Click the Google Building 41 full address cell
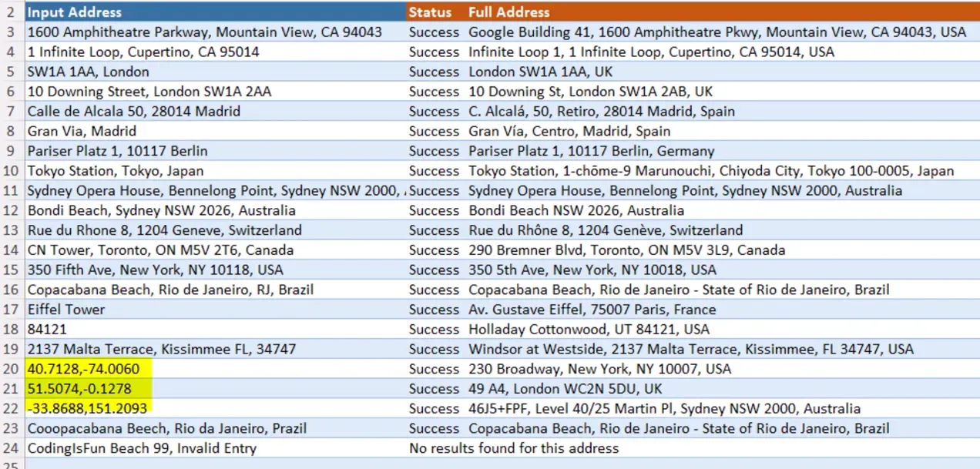 click(715, 32)
